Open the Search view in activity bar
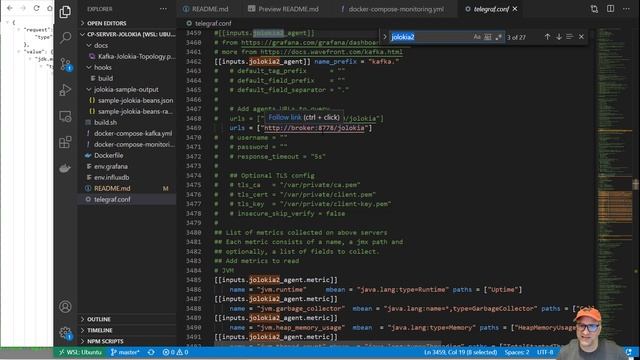Viewport: 640px width, 360px height. pos(65,38)
